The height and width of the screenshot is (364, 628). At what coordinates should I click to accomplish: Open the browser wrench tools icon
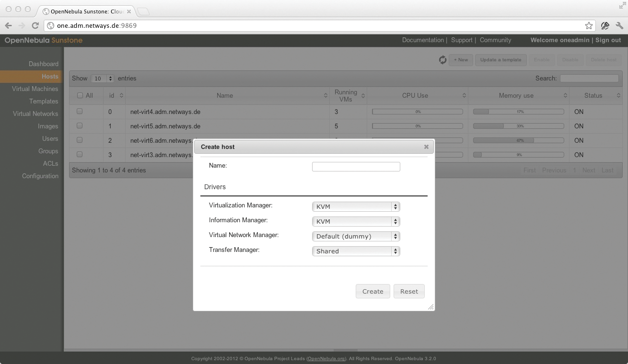click(620, 25)
